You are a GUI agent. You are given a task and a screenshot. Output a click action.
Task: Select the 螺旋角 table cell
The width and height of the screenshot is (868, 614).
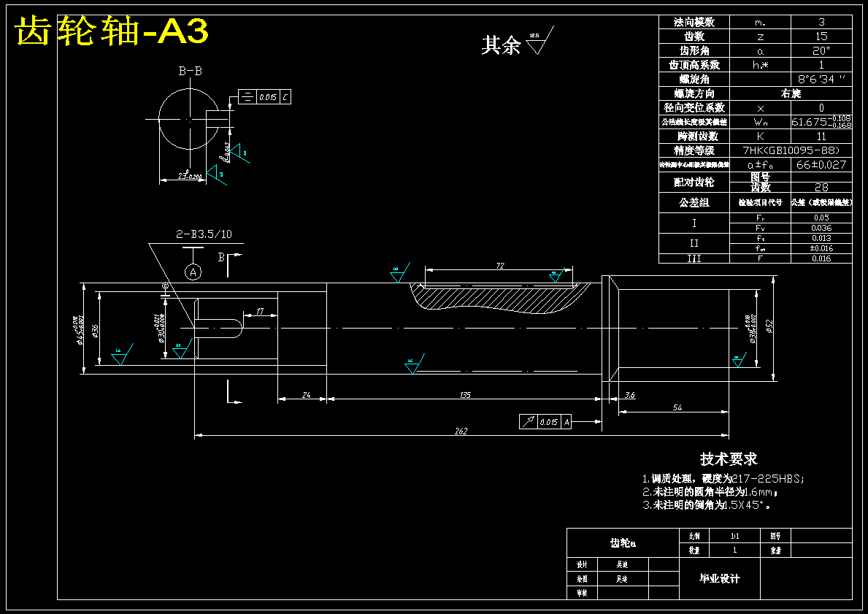click(694, 80)
